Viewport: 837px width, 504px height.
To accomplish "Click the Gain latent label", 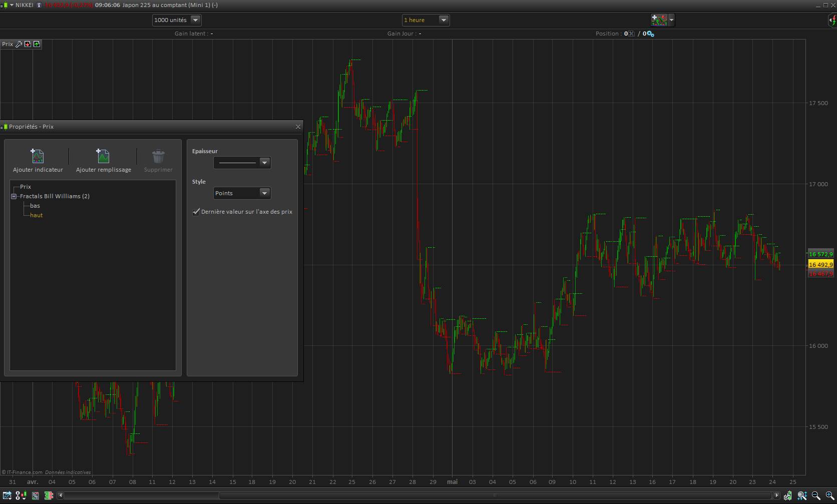I will [x=190, y=34].
